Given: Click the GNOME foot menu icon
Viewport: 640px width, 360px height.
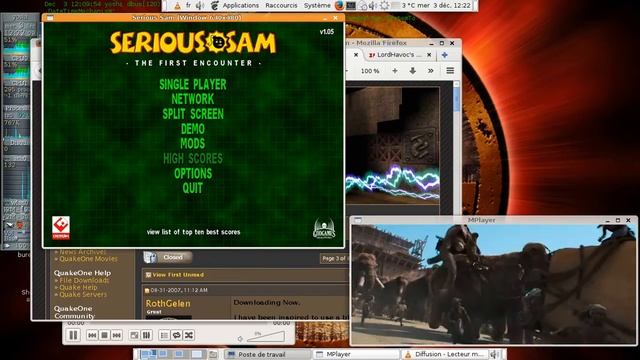Looking at the screenshot, I should click(215, 5).
